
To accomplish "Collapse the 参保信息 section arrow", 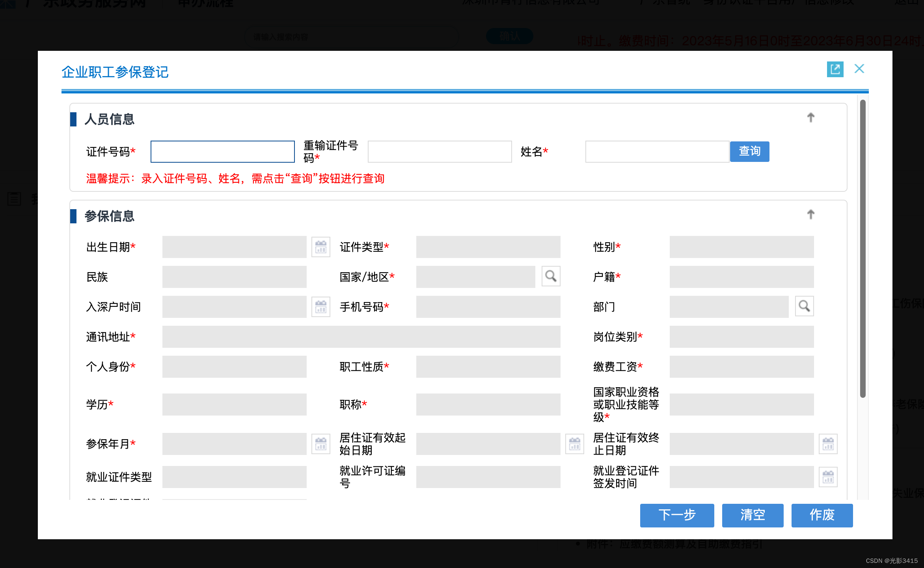I will [x=810, y=214].
